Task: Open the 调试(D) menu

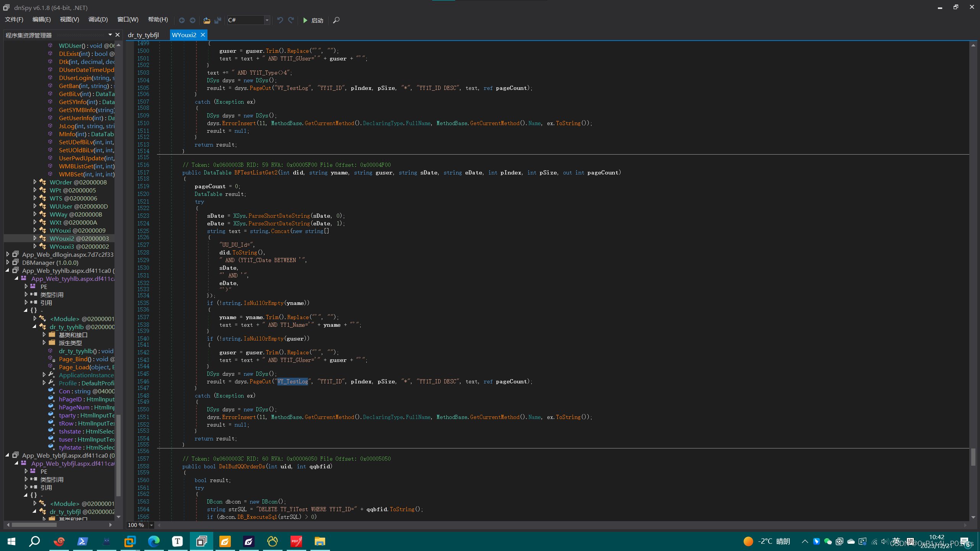Action: coord(98,20)
